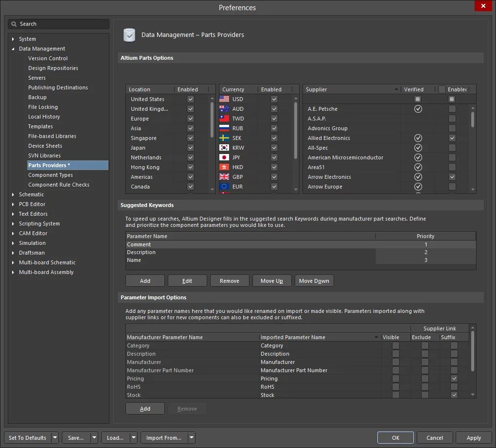Screen dimensions: 496x448
Task: Open the SVN Libraries page
Action: [44, 155]
